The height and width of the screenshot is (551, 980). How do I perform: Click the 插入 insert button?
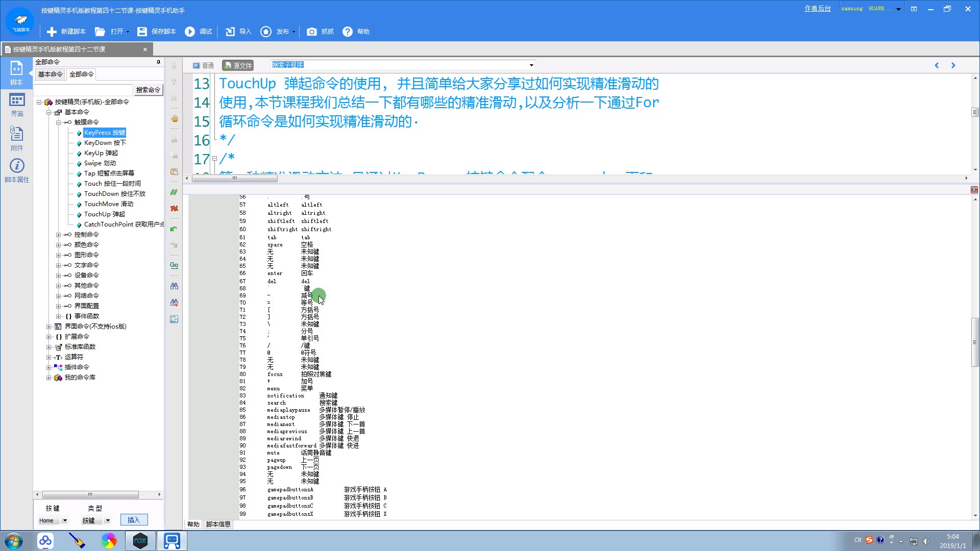click(134, 520)
